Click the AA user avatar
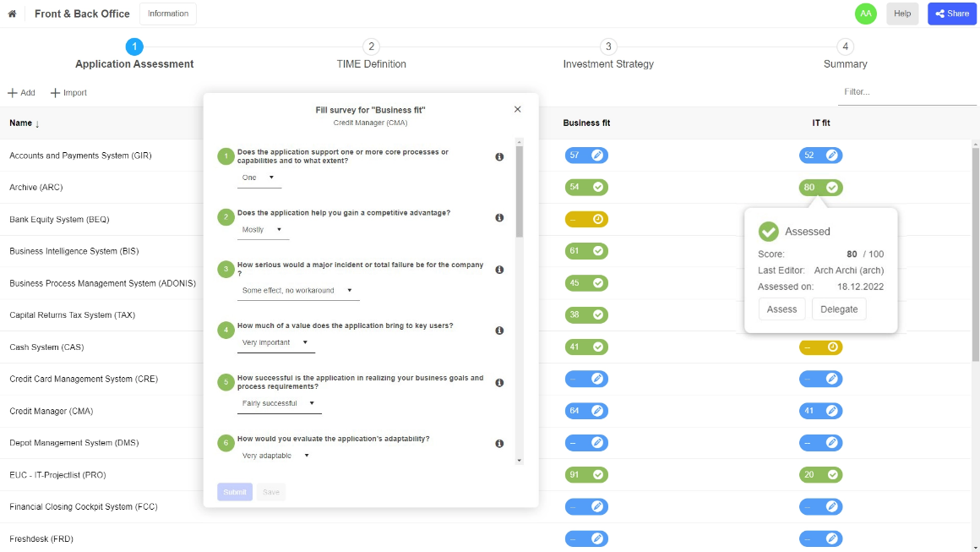980x552 pixels. point(866,14)
